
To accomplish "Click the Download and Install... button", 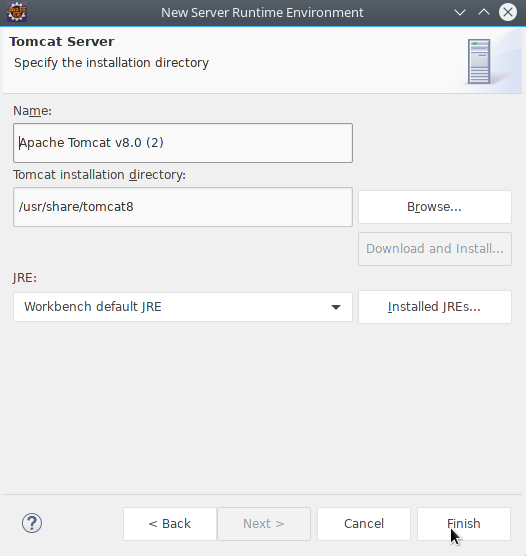I will pos(434,249).
